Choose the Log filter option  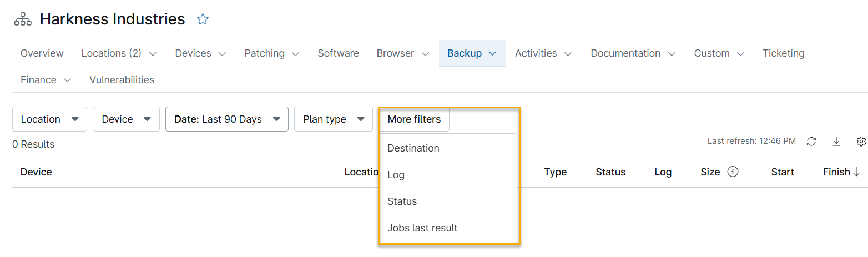point(396,175)
